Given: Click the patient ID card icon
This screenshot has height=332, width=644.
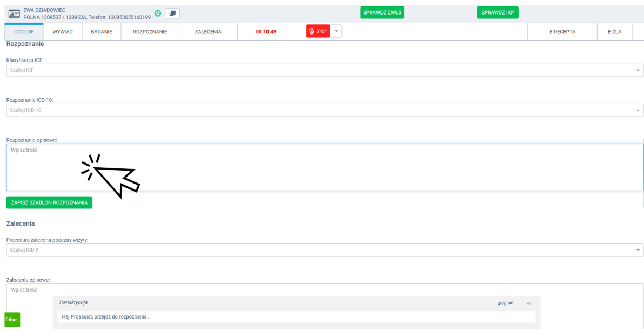Looking at the screenshot, I should click(14, 13).
